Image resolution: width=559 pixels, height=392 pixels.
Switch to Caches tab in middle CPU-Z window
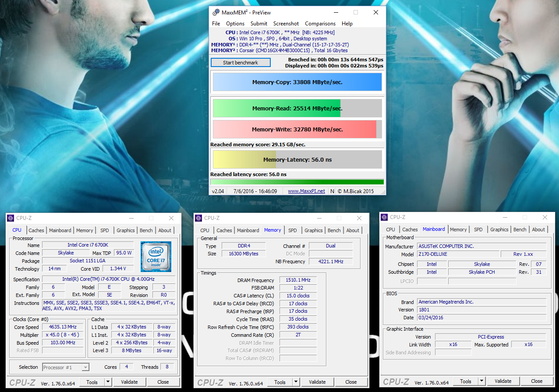pyautogui.click(x=224, y=230)
